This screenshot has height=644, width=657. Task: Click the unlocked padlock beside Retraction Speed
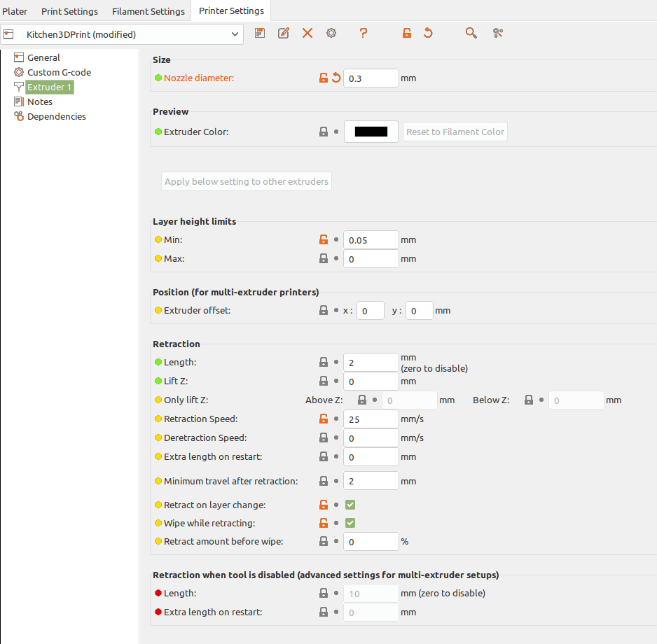pos(324,419)
